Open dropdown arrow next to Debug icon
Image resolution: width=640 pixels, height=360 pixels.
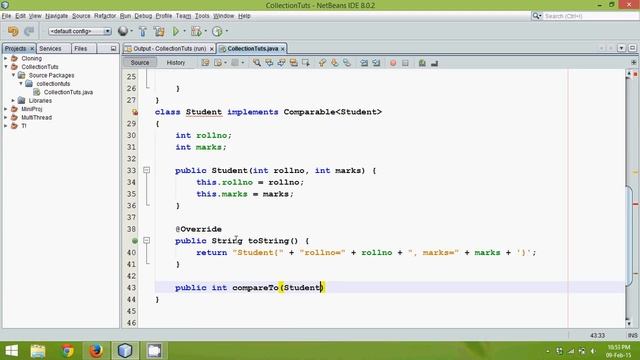click(205, 31)
